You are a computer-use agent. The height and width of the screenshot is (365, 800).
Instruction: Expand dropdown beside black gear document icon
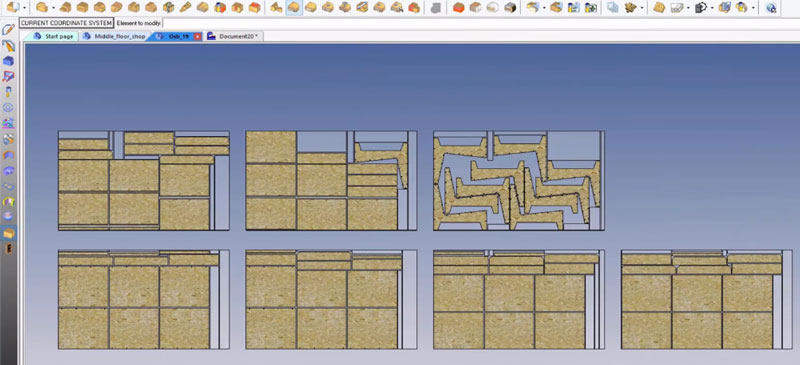(x=712, y=8)
